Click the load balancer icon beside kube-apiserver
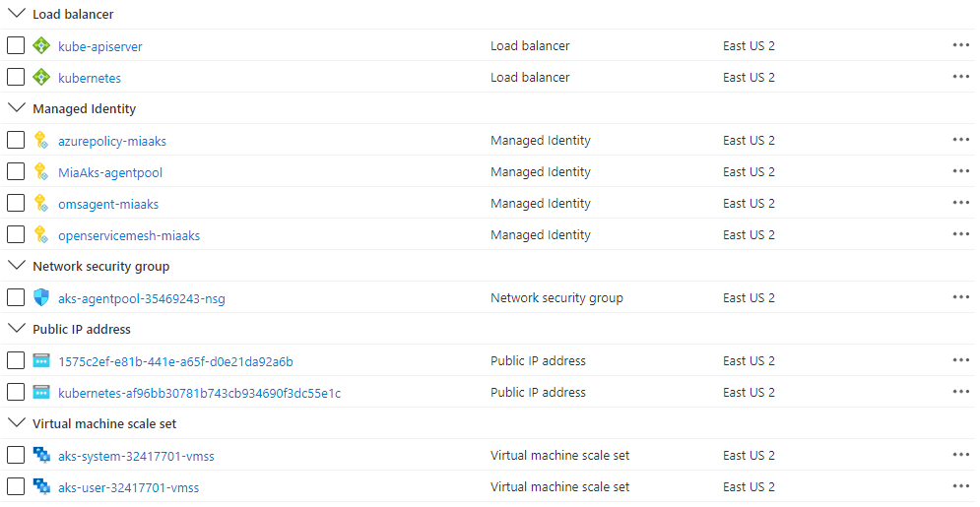980x507 pixels. (x=41, y=45)
